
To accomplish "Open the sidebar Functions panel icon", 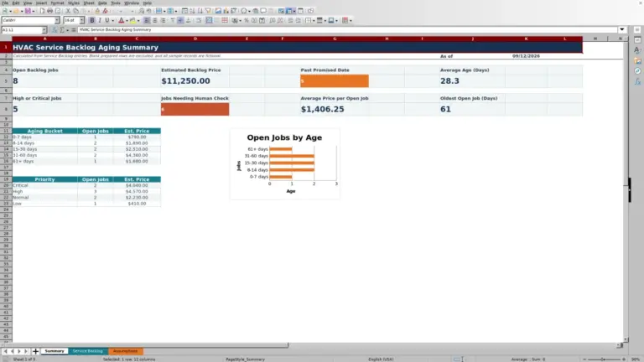I will [x=637, y=81].
